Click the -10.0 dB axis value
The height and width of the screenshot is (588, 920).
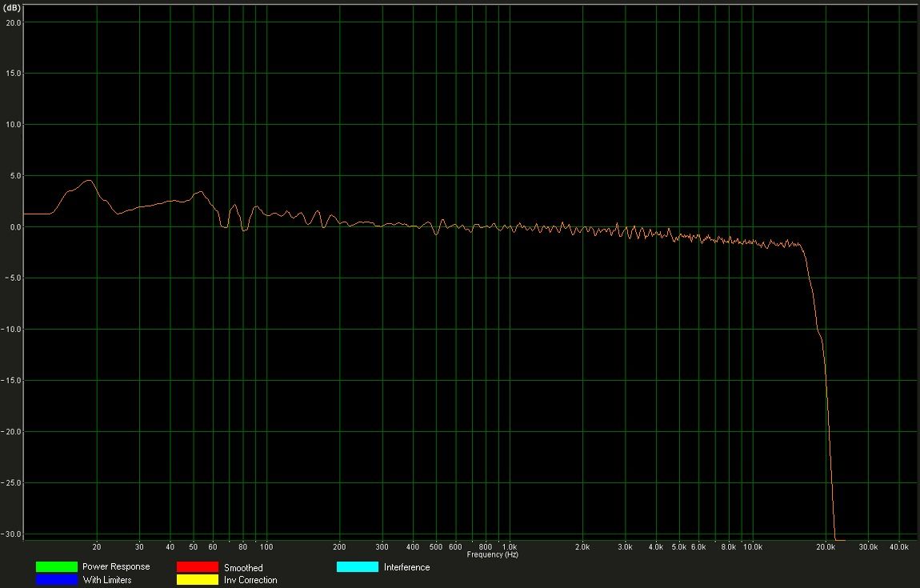12,330
